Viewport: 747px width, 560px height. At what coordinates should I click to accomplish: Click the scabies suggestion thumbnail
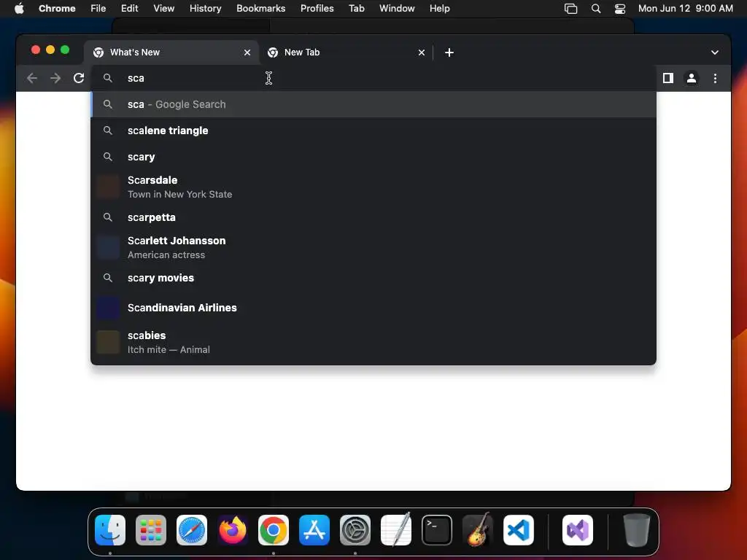click(x=108, y=342)
